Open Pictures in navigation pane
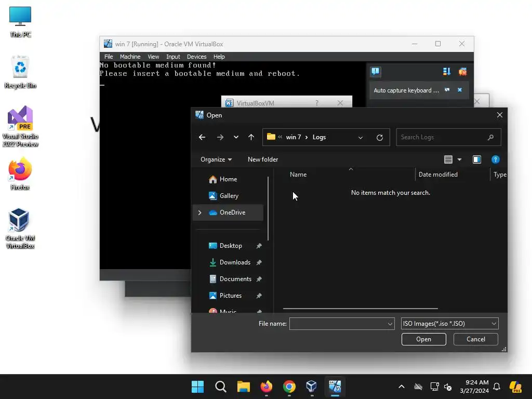Viewport: 532px width, 399px height. click(x=230, y=296)
